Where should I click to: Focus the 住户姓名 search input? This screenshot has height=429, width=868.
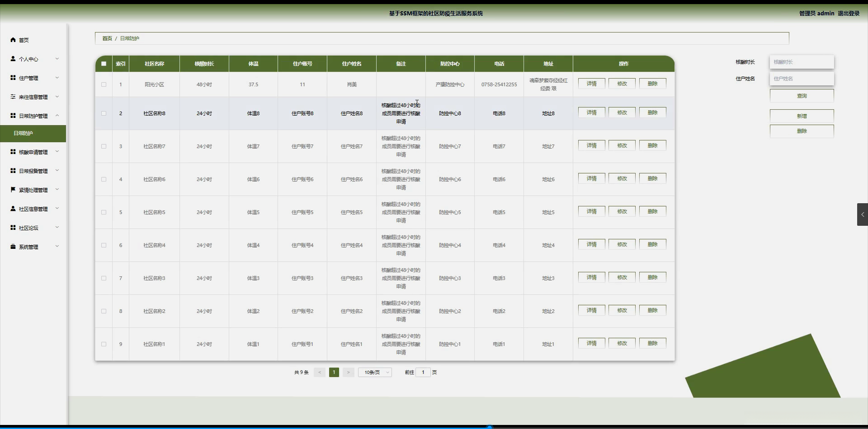802,79
